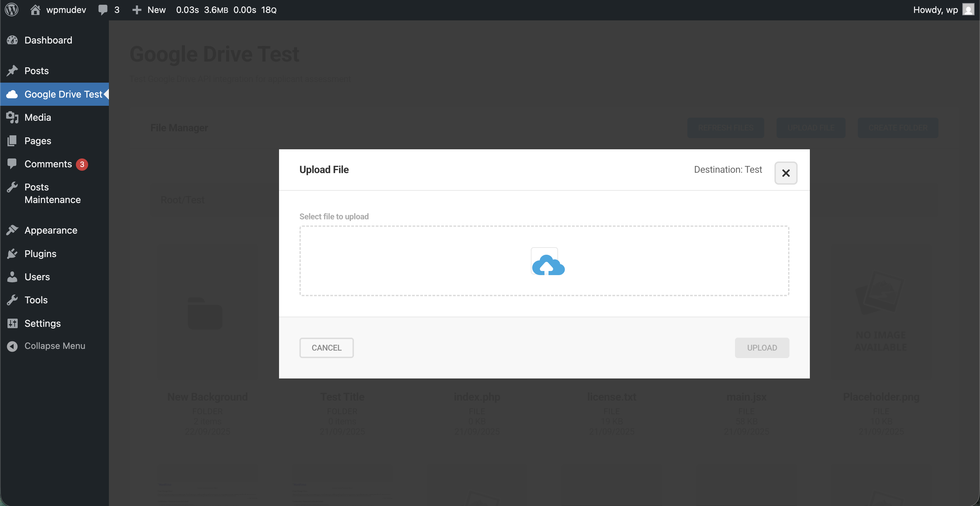Open the wpmudev site home link
The height and width of the screenshot is (506, 980).
click(x=58, y=10)
